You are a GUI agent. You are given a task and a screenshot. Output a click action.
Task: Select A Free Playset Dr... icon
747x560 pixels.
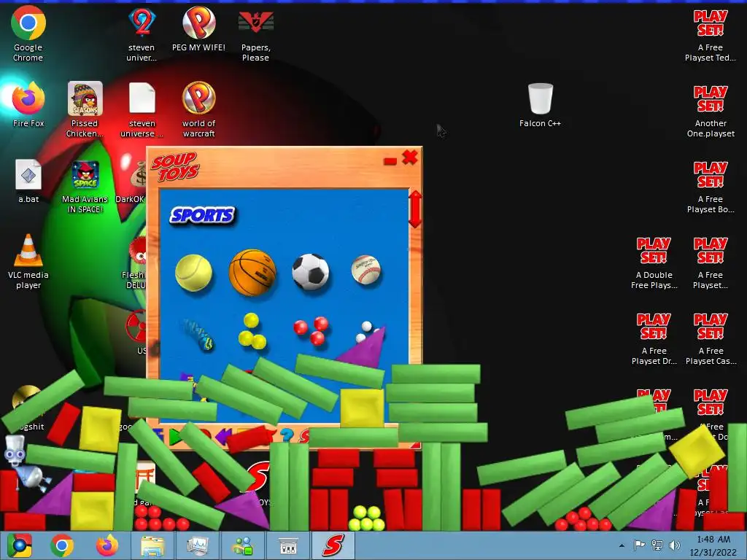point(654,338)
